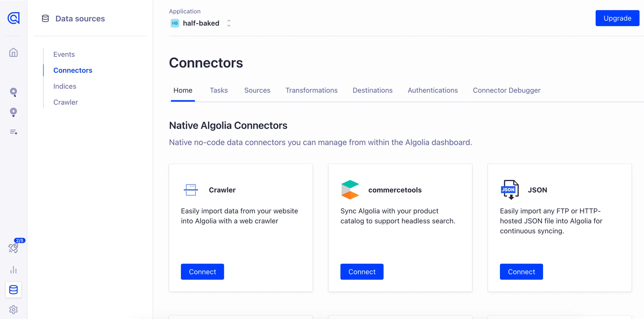Viewport: 644px width, 319px height.
Task: Click the list-plus sidebar icon
Action: tap(14, 132)
